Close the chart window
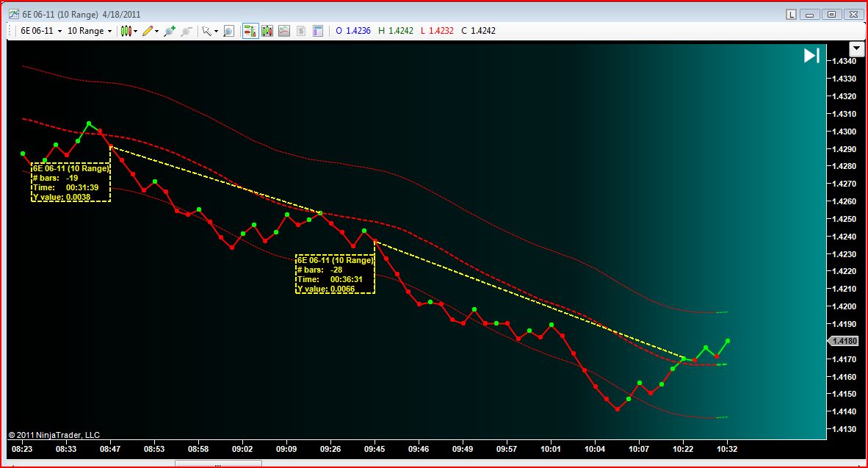Image resolution: width=868 pixels, height=468 pixels. click(853, 15)
